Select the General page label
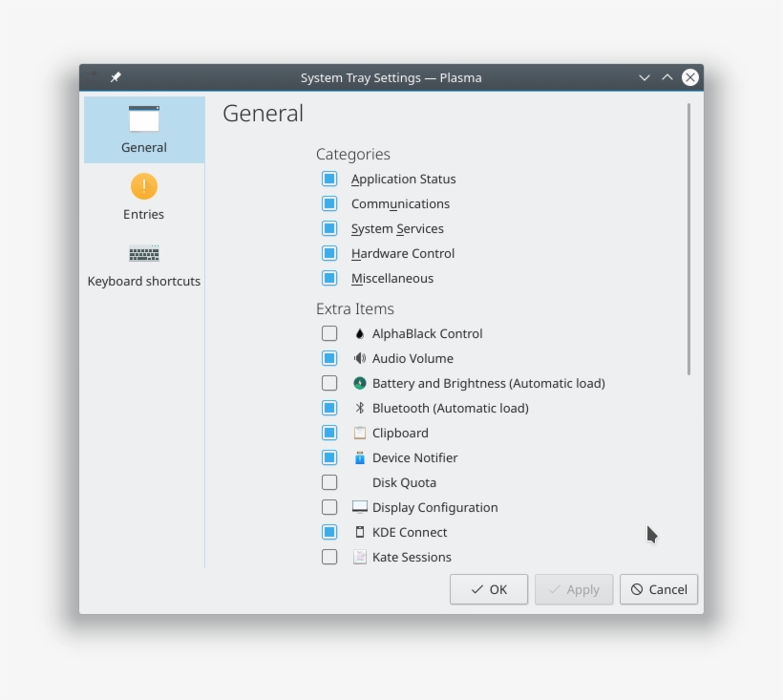The width and height of the screenshot is (783, 700). pos(144,148)
